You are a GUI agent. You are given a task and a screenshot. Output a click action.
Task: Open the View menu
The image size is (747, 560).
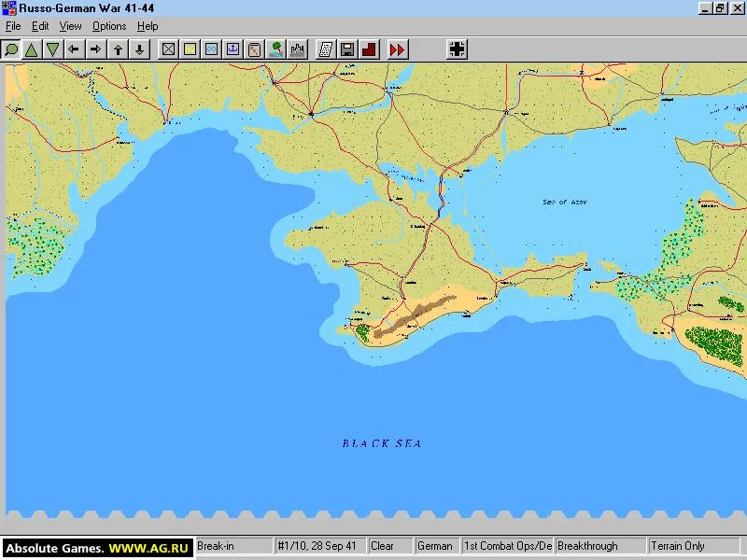(70, 26)
